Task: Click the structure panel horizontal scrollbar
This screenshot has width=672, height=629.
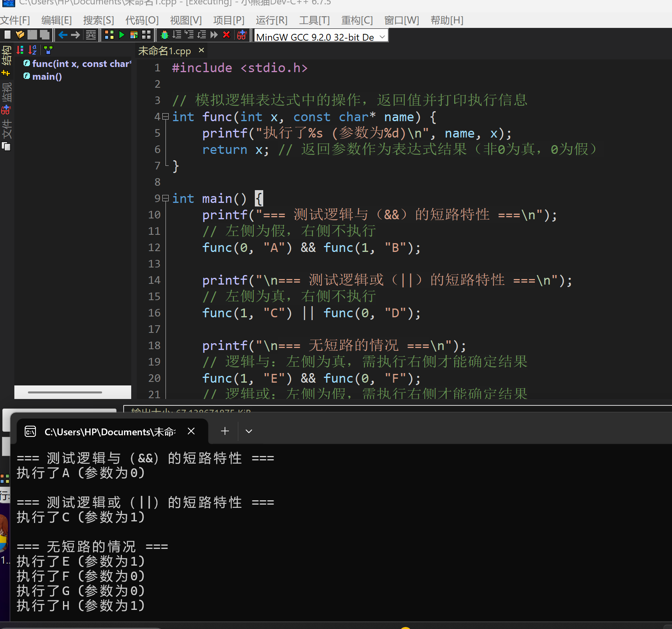Action: coord(65,392)
